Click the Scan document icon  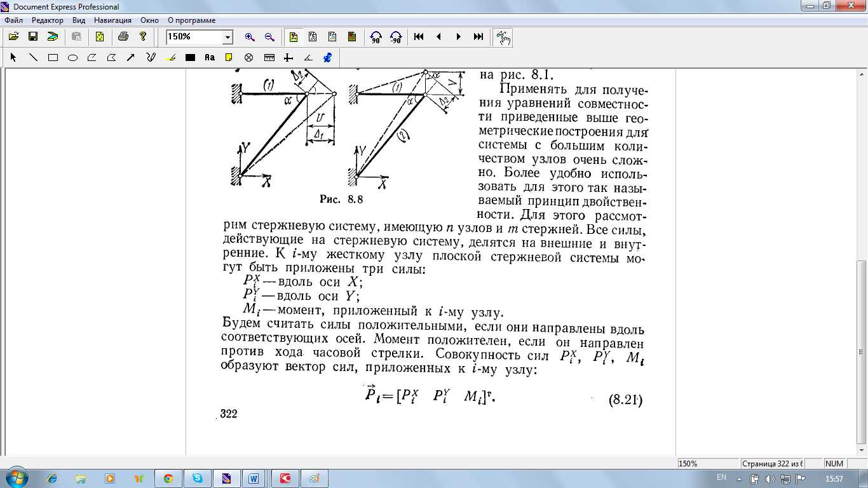52,37
